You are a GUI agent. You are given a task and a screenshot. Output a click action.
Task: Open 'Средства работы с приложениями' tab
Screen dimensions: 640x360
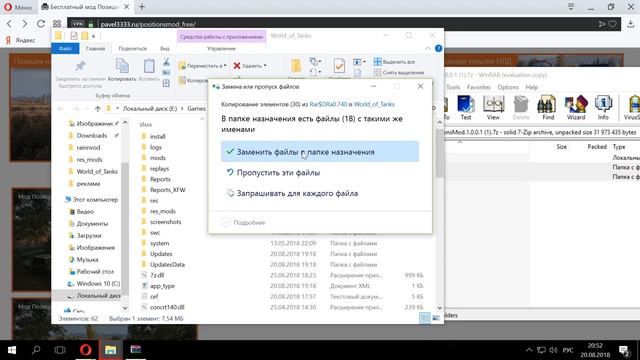pyautogui.click(x=222, y=37)
